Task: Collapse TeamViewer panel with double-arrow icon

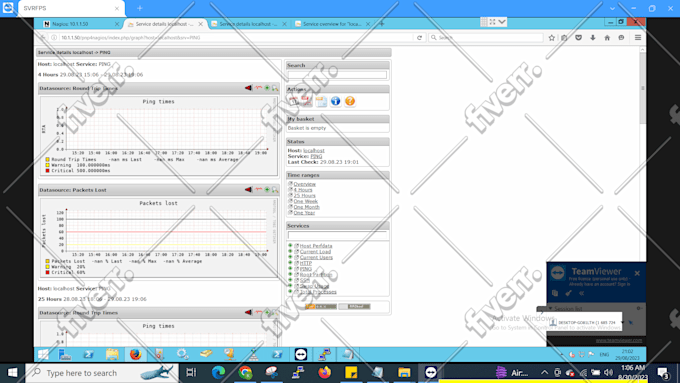Action: tap(582, 293)
